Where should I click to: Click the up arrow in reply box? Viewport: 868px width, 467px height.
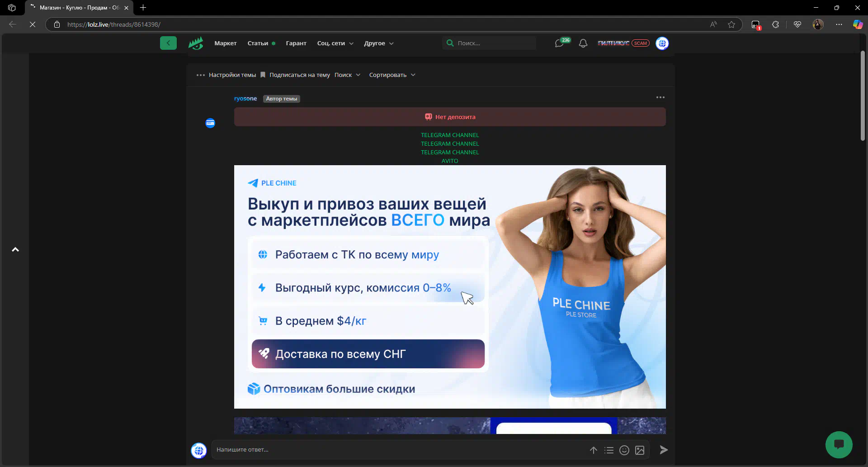(594, 450)
